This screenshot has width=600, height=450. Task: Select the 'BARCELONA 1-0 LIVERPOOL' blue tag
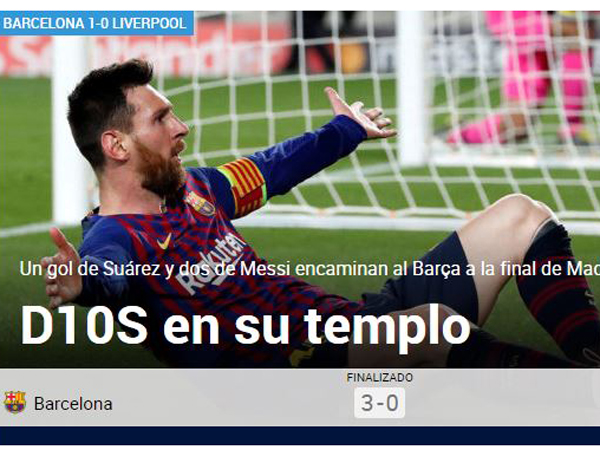(96, 23)
